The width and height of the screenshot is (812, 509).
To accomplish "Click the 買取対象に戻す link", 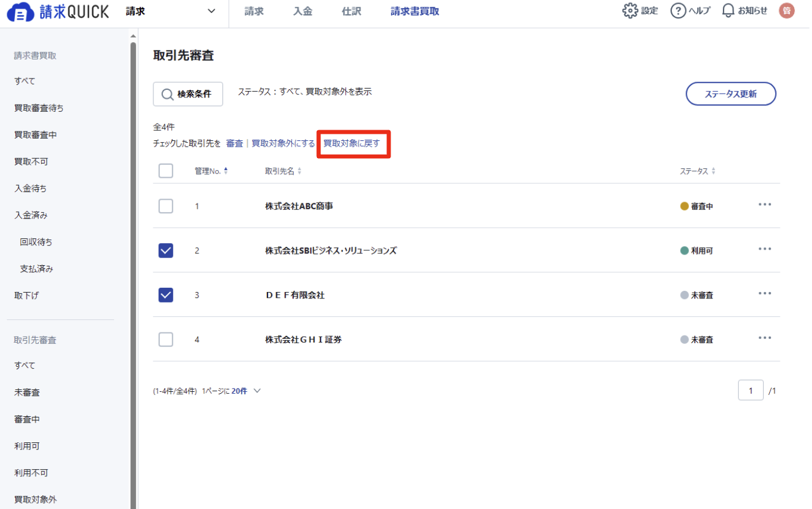I will click(x=351, y=143).
